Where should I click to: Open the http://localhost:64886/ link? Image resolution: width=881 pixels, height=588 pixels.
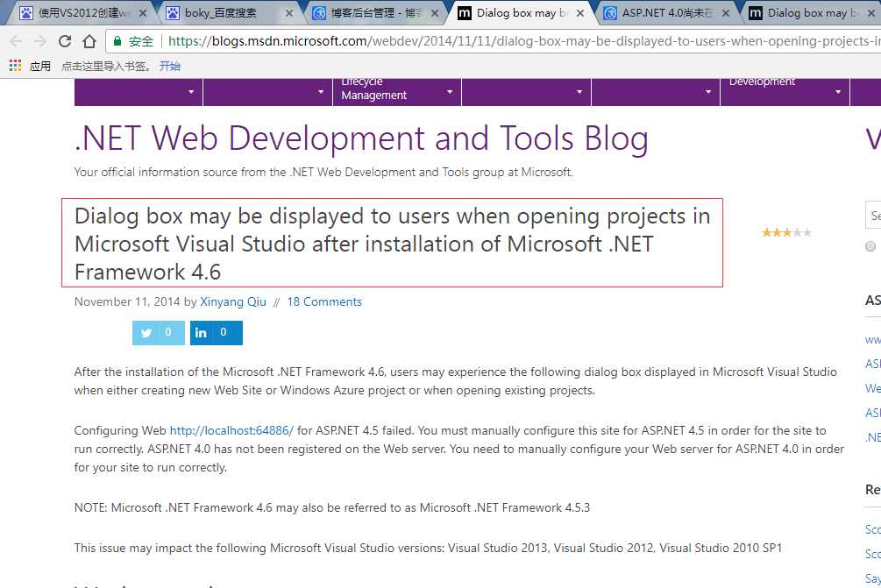pyautogui.click(x=231, y=431)
